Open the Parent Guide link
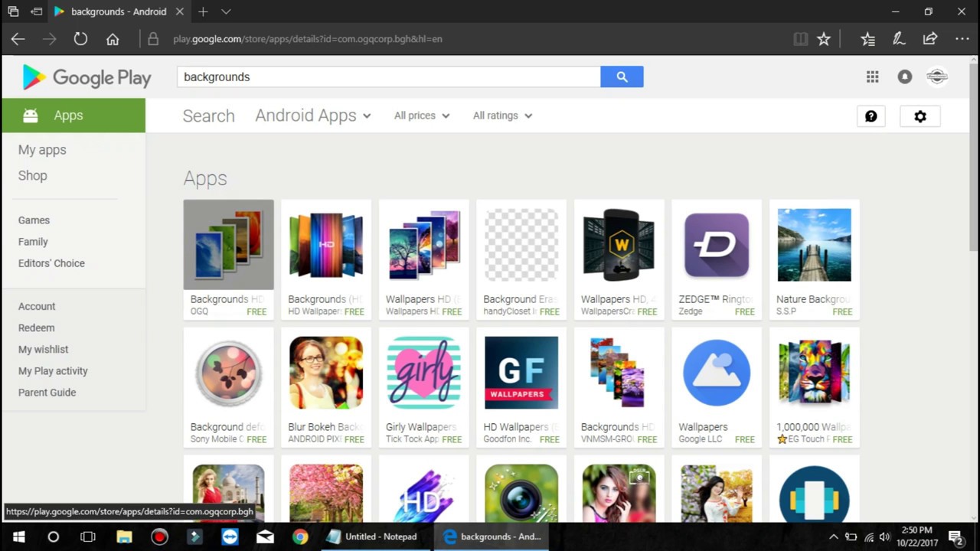Image resolution: width=980 pixels, height=551 pixels. [x=47, y=393]
